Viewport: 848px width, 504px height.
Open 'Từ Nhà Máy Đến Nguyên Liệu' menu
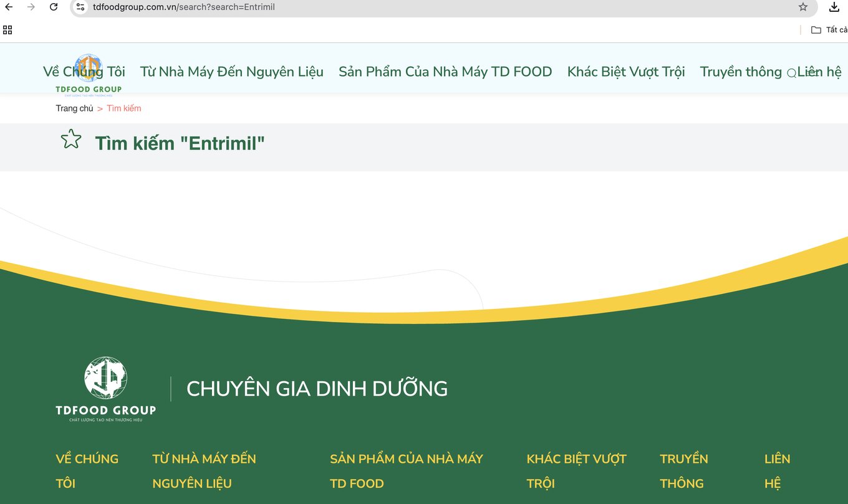click(232, 72)
